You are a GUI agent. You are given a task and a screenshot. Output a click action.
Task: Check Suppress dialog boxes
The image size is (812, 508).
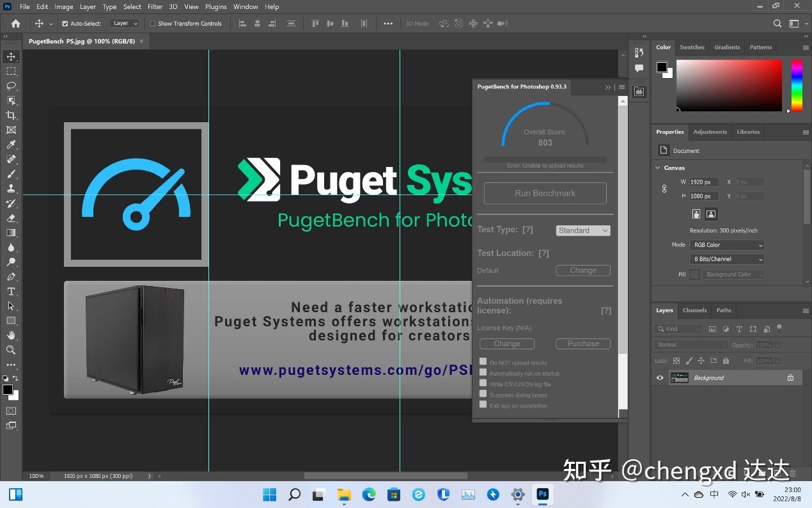483,394
